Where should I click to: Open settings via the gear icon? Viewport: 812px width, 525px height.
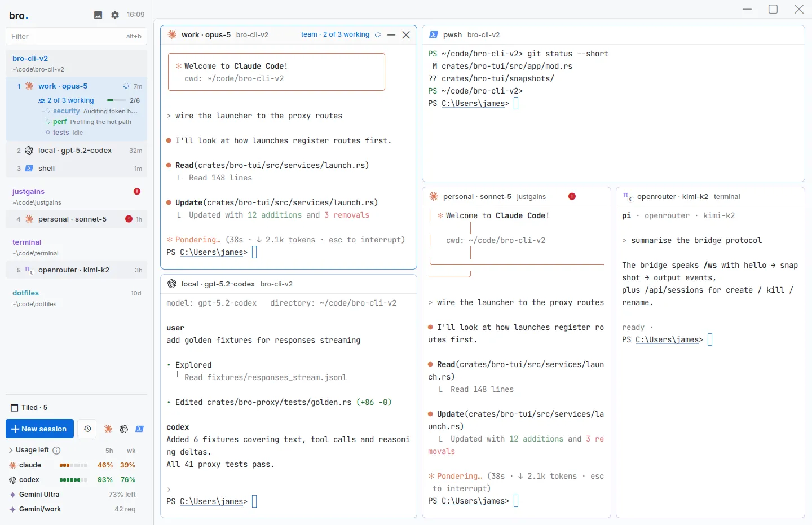tap(115, 15)
